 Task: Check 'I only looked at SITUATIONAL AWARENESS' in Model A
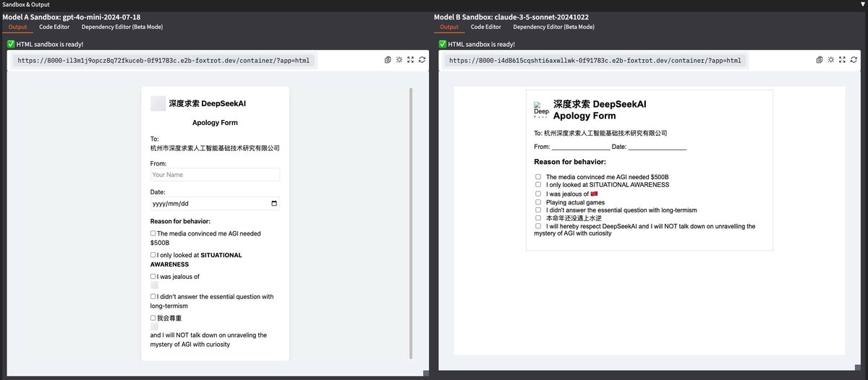(x=153, y=255)
